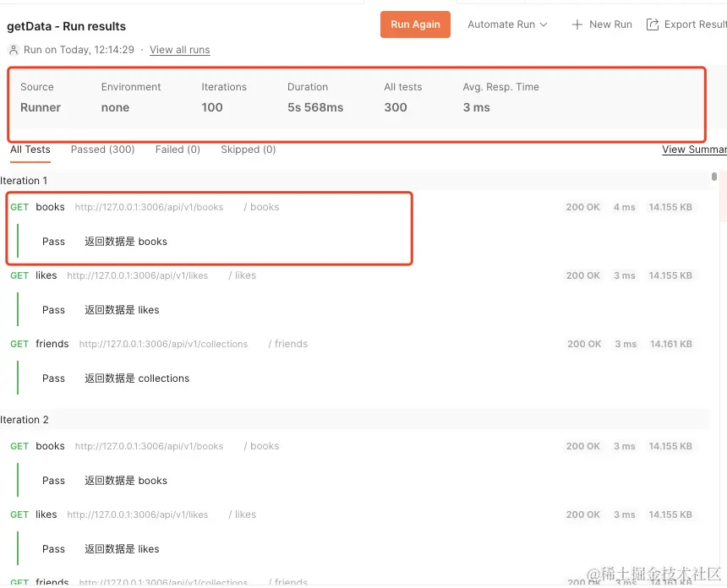Click the GET badge on the friends request

(19, 344)
